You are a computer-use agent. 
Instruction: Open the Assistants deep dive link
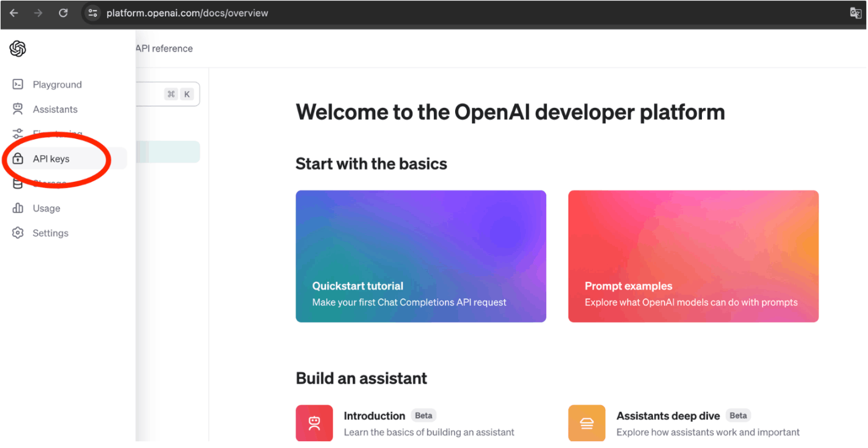pyautogui.click(x=668, y=416)
